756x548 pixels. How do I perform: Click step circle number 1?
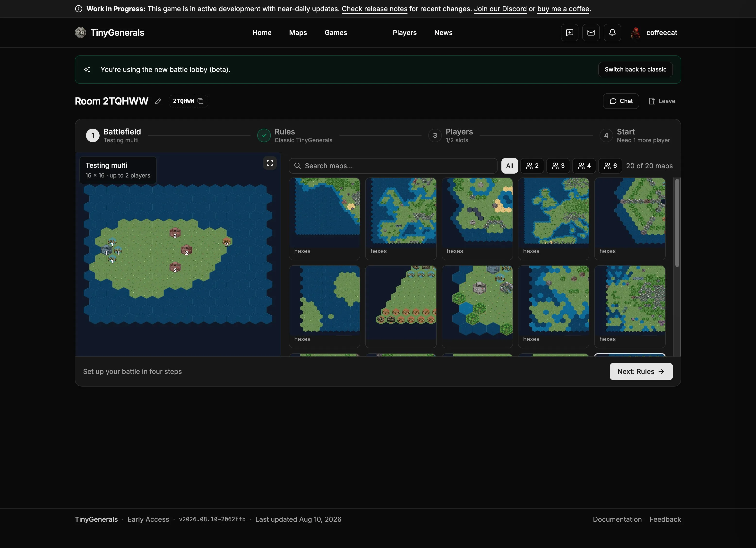tap(93, 135)
